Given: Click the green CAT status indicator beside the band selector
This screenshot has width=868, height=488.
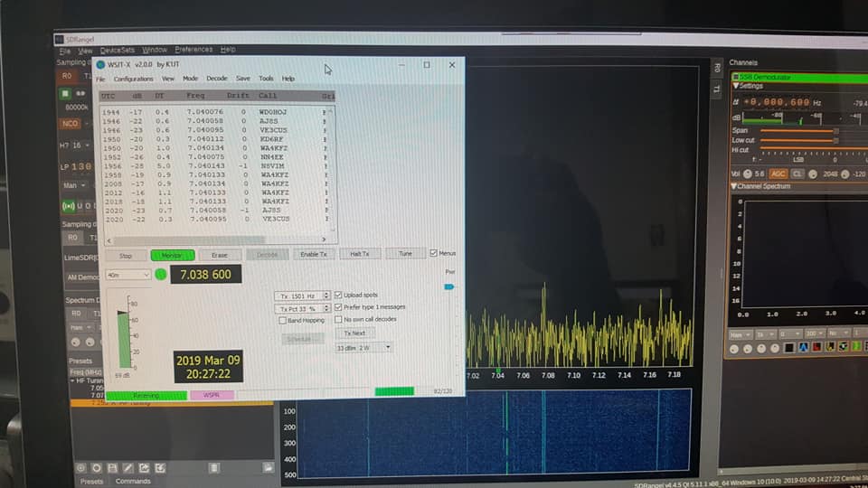Looking at the screenshot, I should (161, 274).
